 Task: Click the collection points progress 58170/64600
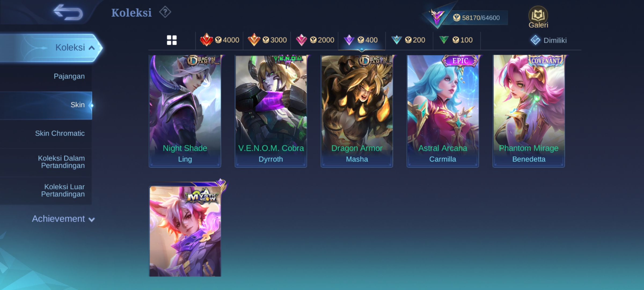coord(477,18)
